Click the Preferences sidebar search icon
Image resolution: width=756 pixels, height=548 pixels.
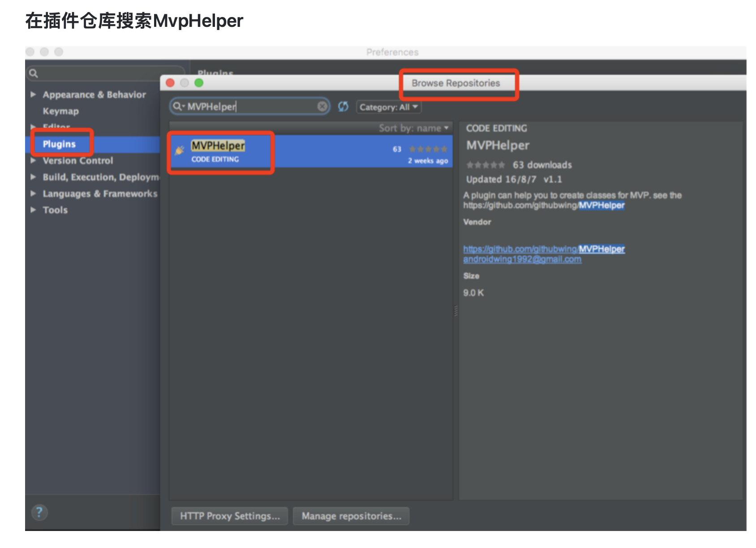point(34,72)
